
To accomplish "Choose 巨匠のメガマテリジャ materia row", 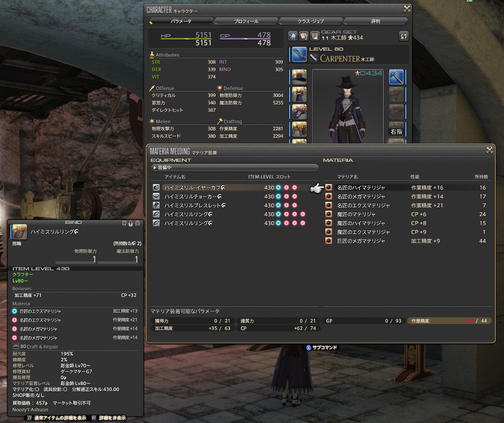I will pos(407,241).
